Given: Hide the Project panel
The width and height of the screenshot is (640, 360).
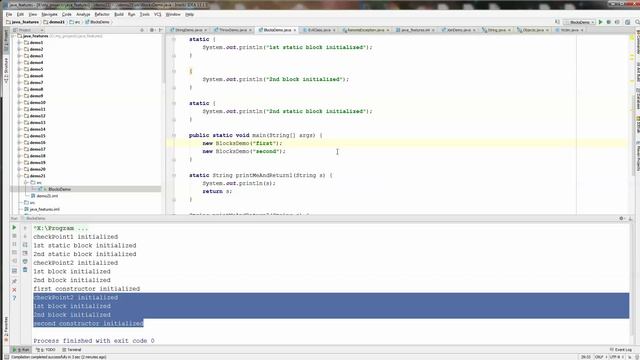Looking at the screenshot, I should point(160,30).
